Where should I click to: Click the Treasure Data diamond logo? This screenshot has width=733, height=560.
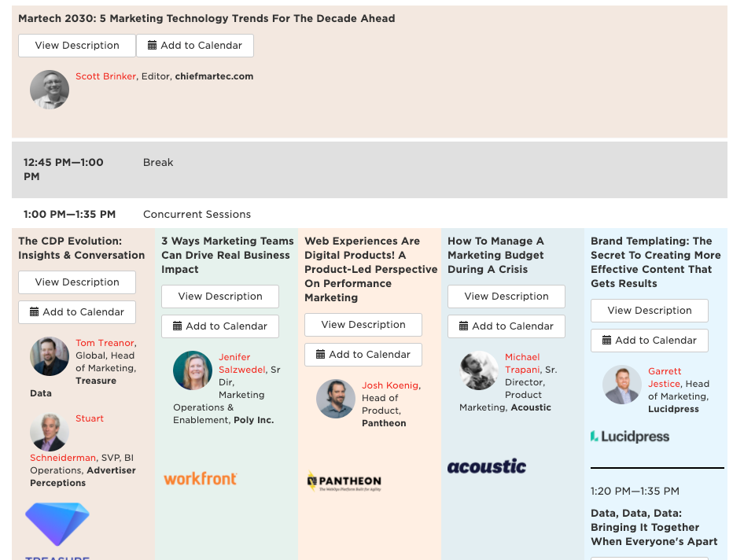pyautogui.click(x=57, y=524)
